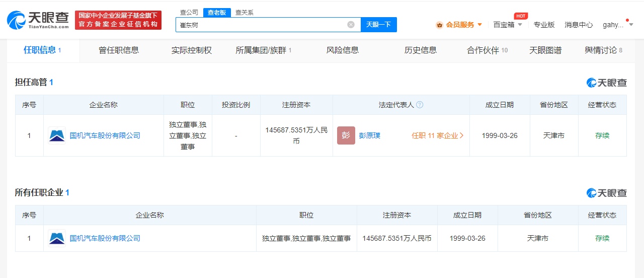The width and height of the screenshot is (644, 278).
Task: Click the 所有任职企业 section heading
Action: (42, 192)
